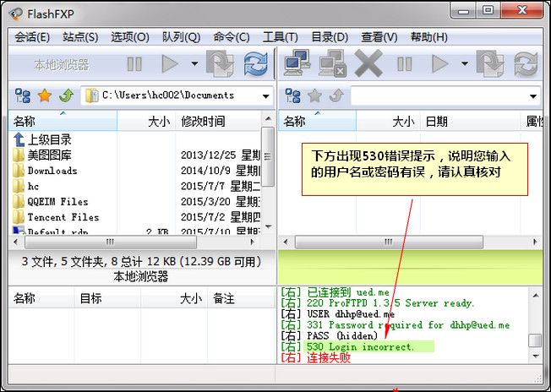This screenshot has width=551, height=392.
Task: Open the 站点(S) menu
Action: pyautogui.click(x=80, y=37)
